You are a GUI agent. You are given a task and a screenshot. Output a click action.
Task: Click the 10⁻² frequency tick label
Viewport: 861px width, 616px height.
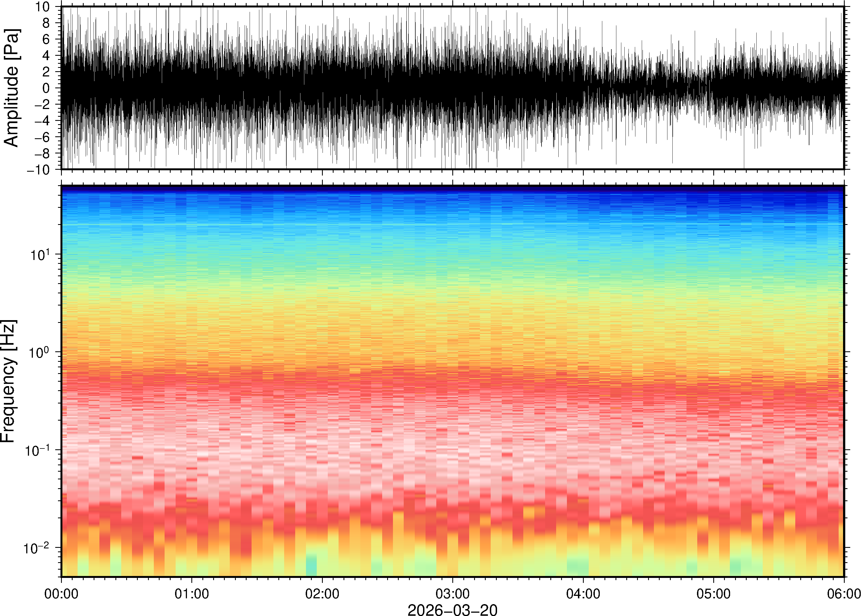click(36, 548)
